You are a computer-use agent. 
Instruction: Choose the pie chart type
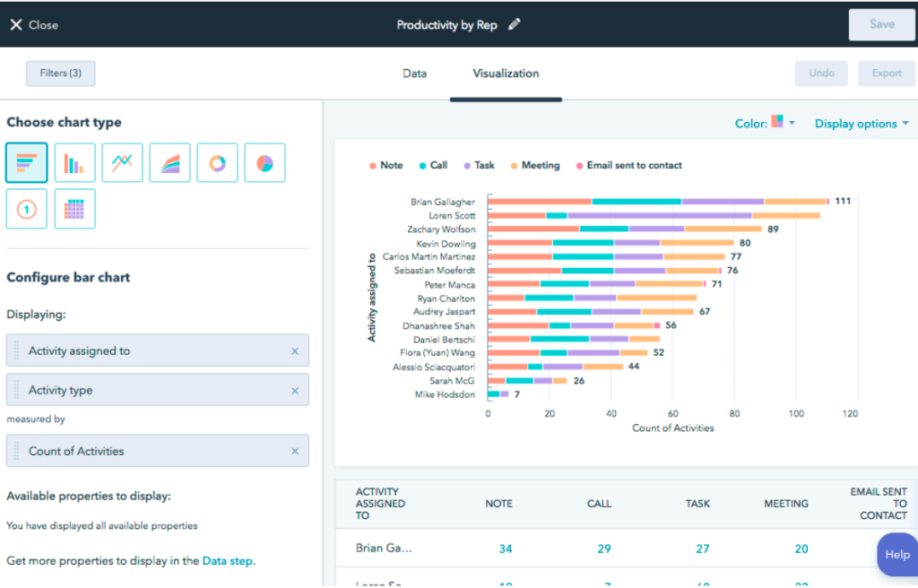[x=264, y=163]
